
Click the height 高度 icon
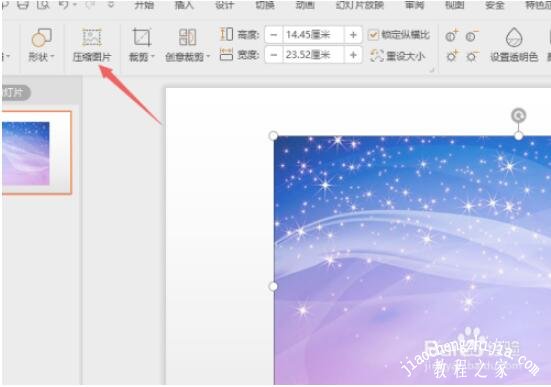click(226, 34)
